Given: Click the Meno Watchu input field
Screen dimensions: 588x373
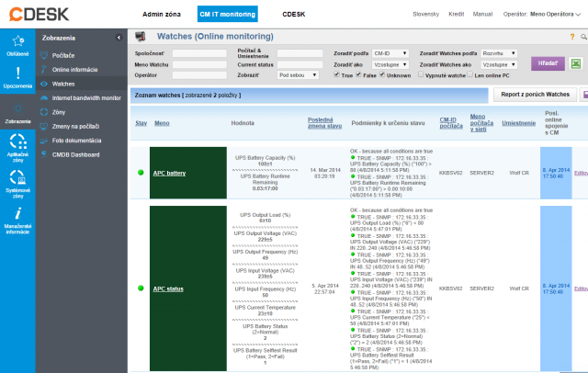Looking at the screenshot, I should (199, 64).
